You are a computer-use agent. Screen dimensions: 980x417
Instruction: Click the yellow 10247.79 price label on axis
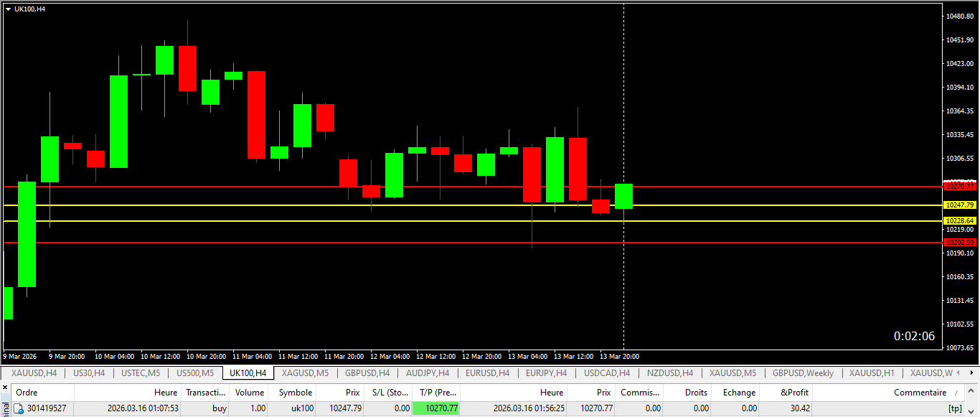click(x=959, y=205)
